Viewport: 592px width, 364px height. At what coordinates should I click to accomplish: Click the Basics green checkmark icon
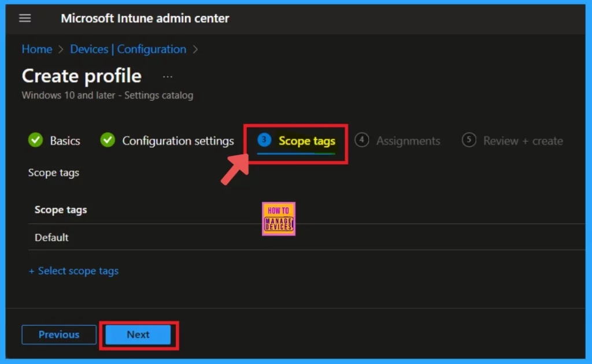(x=35, y=140)
